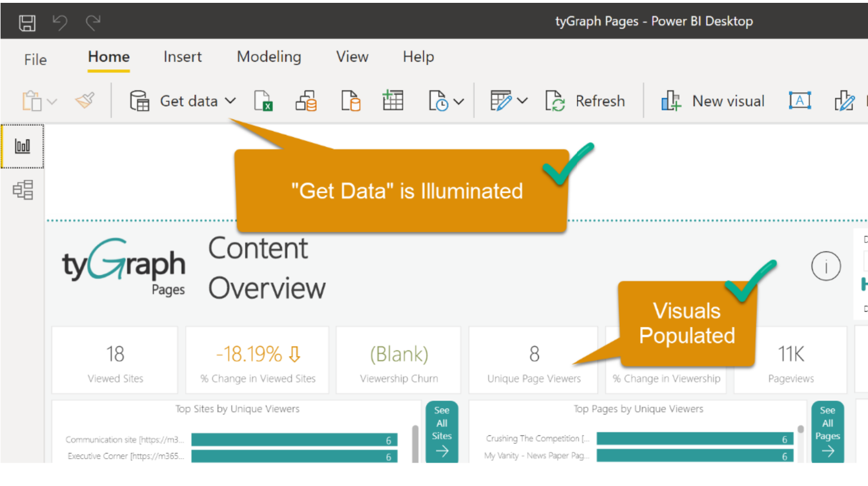Open the Insert ribbon tab

182,57
